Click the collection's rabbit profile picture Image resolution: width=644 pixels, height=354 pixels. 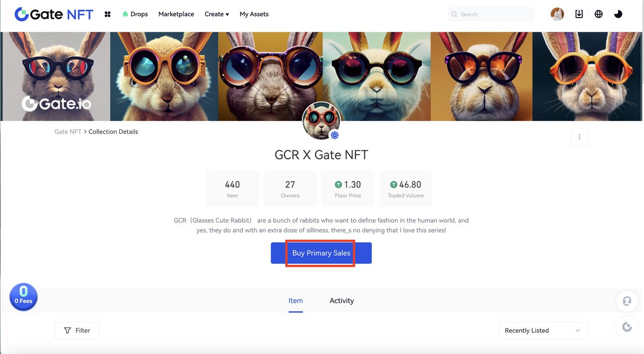coord(321,121)
